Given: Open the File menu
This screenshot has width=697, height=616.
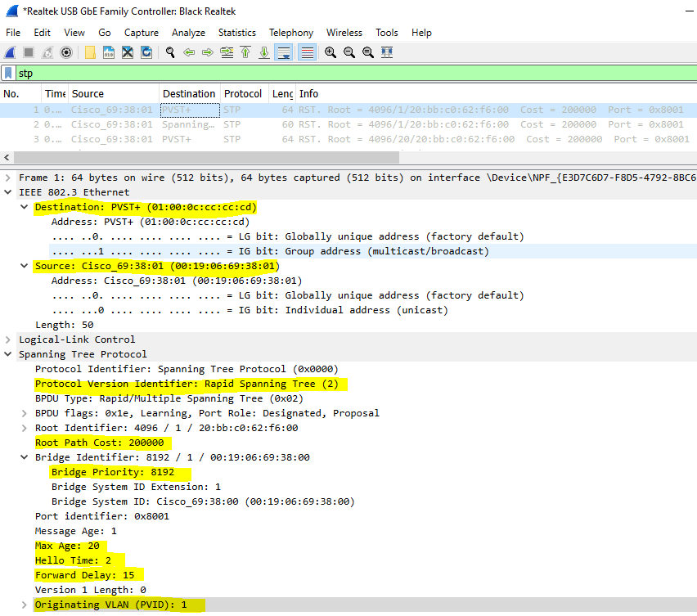Looking at the screenshot, I should pyautogui.click(x=13, y=33).
